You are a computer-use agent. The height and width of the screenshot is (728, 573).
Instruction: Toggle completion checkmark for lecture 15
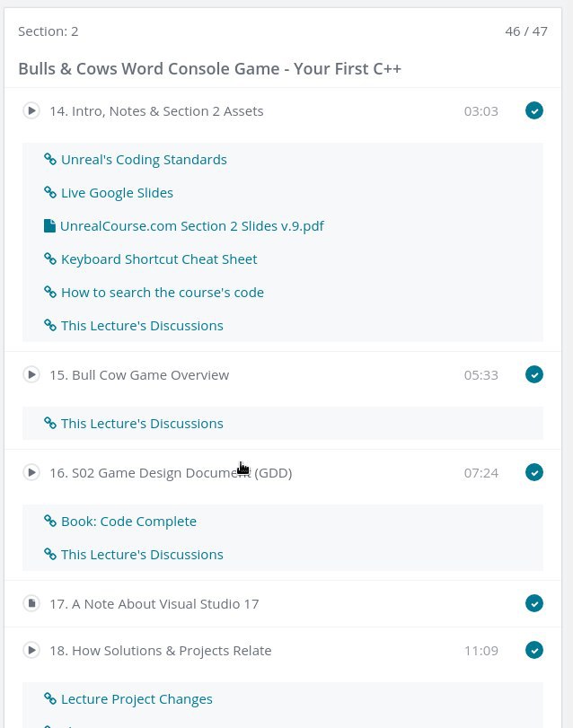[x=534, y=374]
